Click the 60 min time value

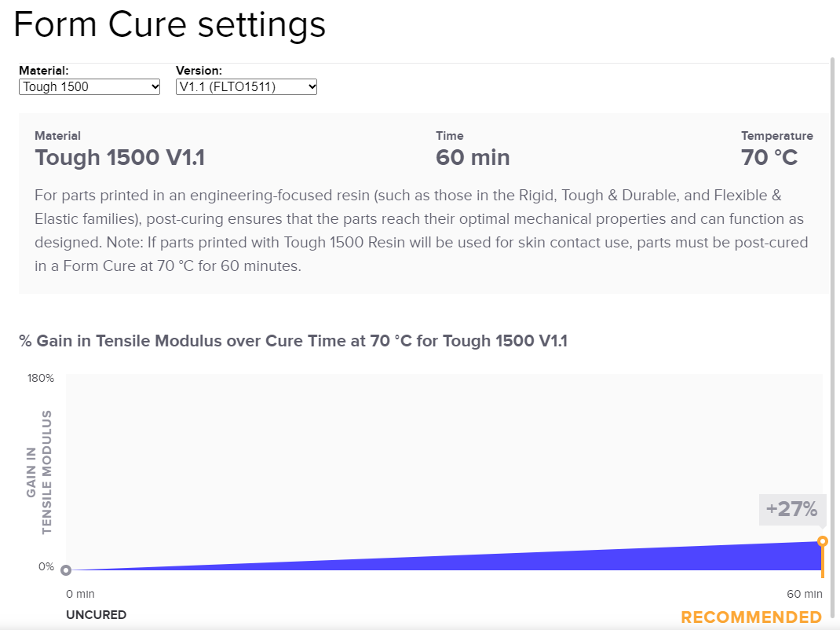pos(473,157)
